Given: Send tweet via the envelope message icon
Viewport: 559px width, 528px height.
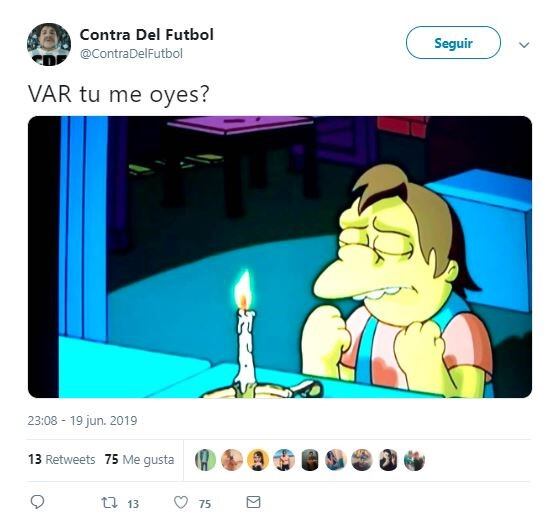Looking at the screenshot, I should tap(253, 502).
